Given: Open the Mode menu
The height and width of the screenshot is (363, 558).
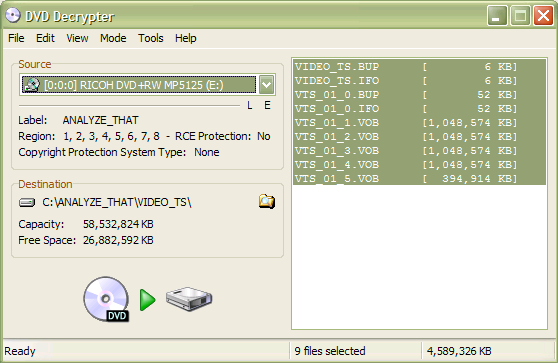Looking at the screenshot, I should click(113, 38).
